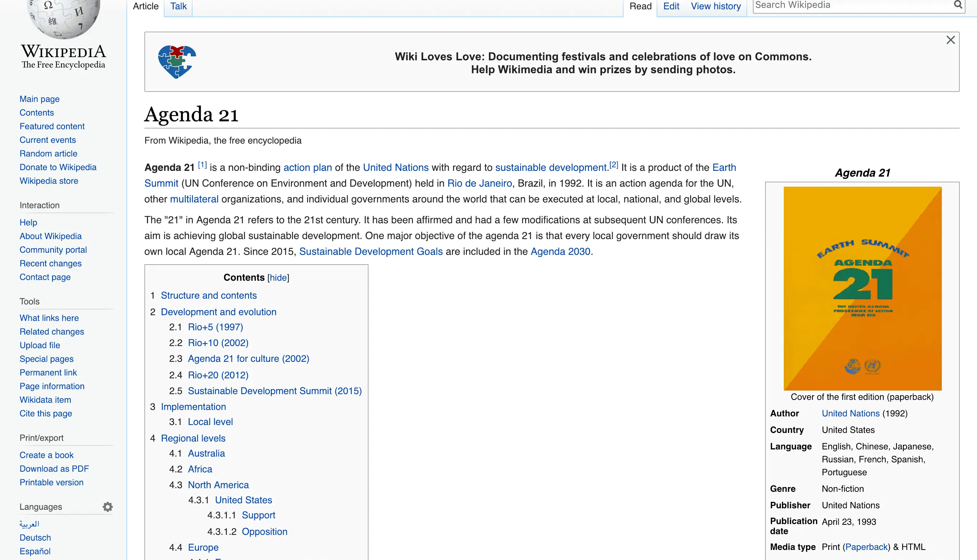The width and height of the screenshot is (977, 560).
Task: Click the search magnifying glass icon
Action: [958, 5]
